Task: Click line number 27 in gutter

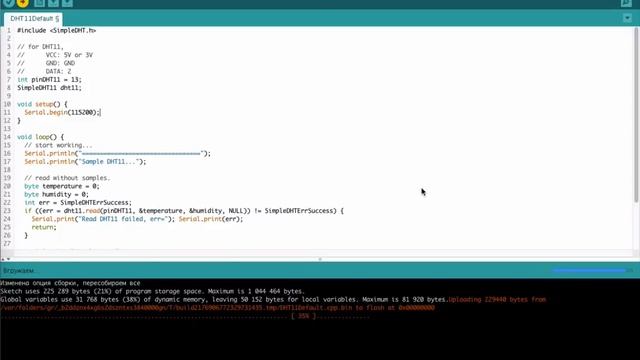Action: pyautogui.click(x=7, y=244)
